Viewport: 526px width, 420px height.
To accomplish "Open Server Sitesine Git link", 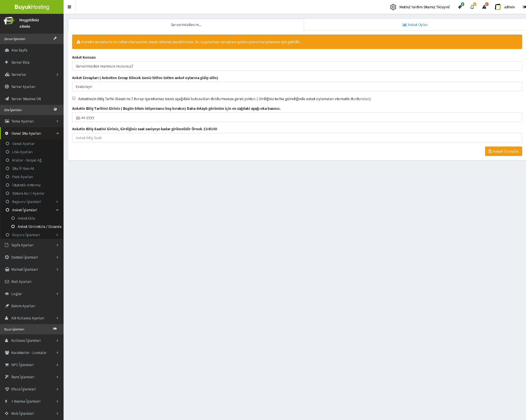I will (26, 99).
